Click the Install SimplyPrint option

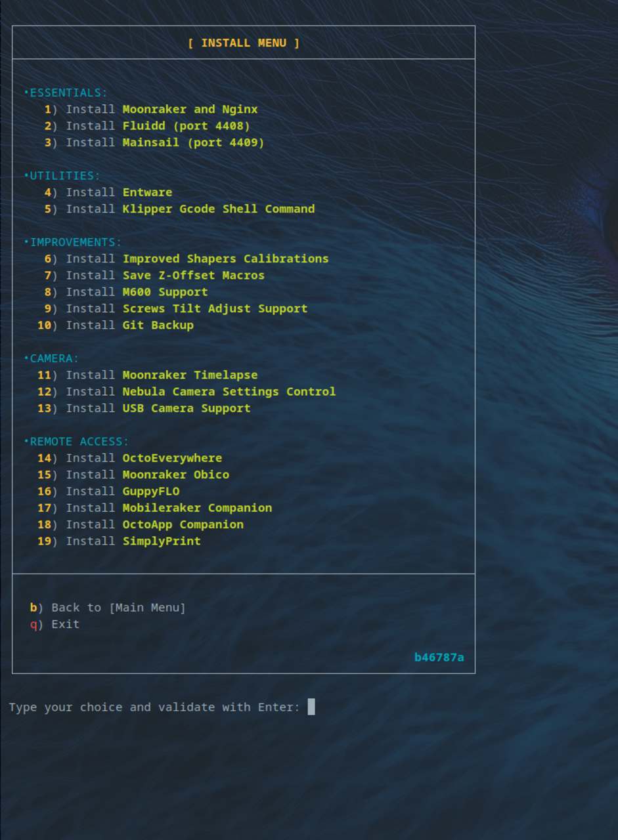(x=119, y=541)
